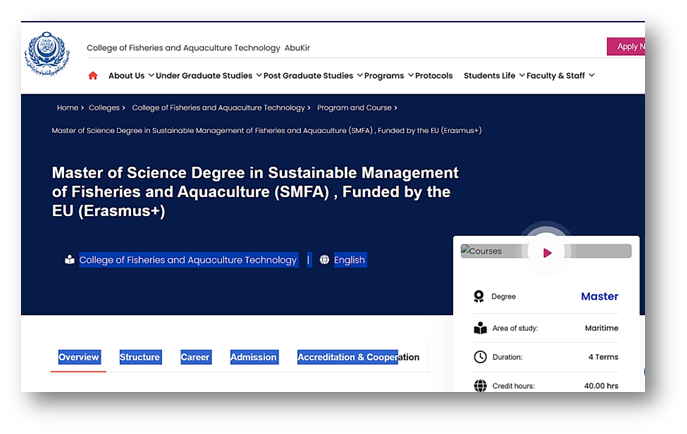Expand the About Us dropdown menu

click(x=130, y=76)
